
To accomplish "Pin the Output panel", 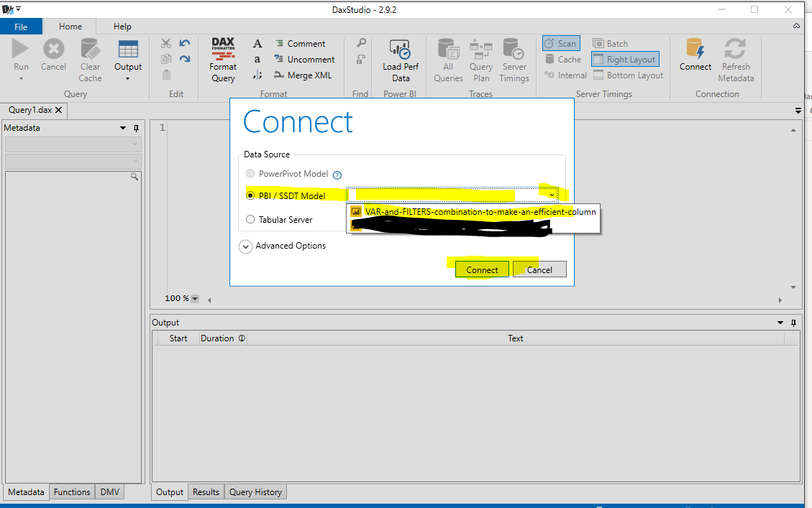I will 794,323.
